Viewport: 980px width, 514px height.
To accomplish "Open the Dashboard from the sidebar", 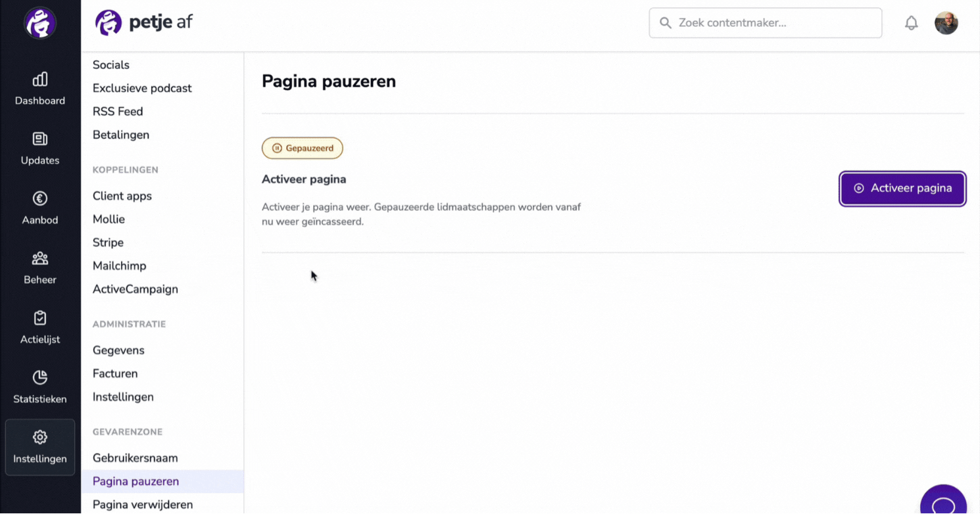I will click(x=39, y=89).
